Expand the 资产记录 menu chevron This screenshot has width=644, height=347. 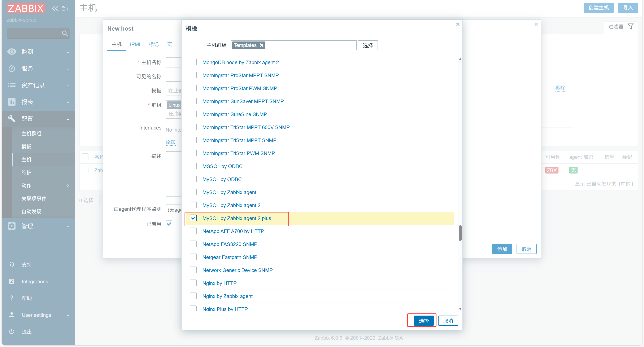click(68, 85)
